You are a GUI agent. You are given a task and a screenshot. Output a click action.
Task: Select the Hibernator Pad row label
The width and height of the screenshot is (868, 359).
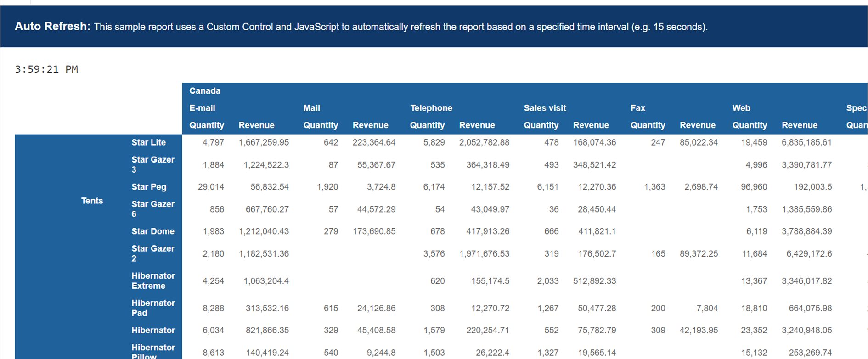pyautogui.click(x=153, y=308)
